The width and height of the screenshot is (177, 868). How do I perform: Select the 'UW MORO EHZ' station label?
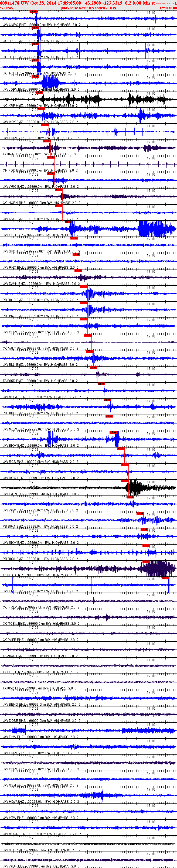coord(14,397)
